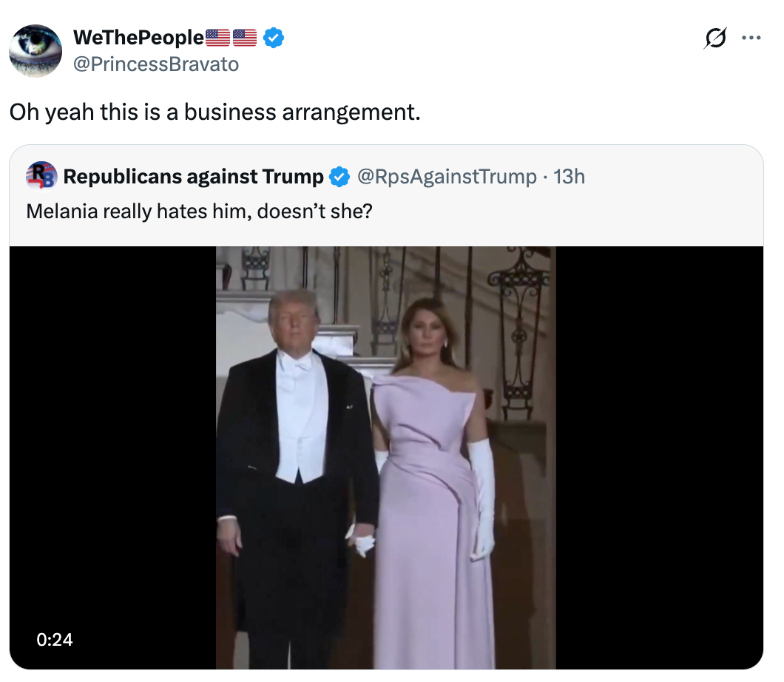Open WeThePeople's eye profile picture
Image resolution: width=784 pixels, height=682 pixels.
coord(35,50)
